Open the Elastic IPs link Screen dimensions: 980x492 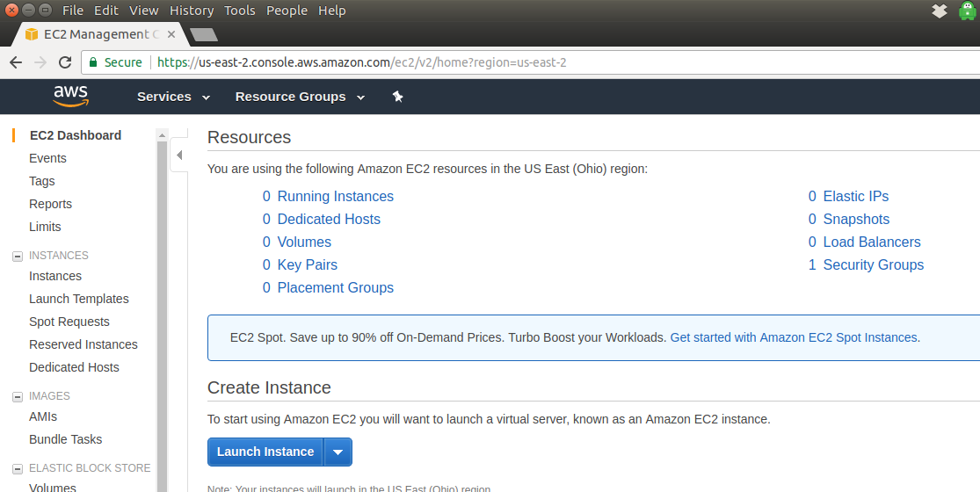855,196
